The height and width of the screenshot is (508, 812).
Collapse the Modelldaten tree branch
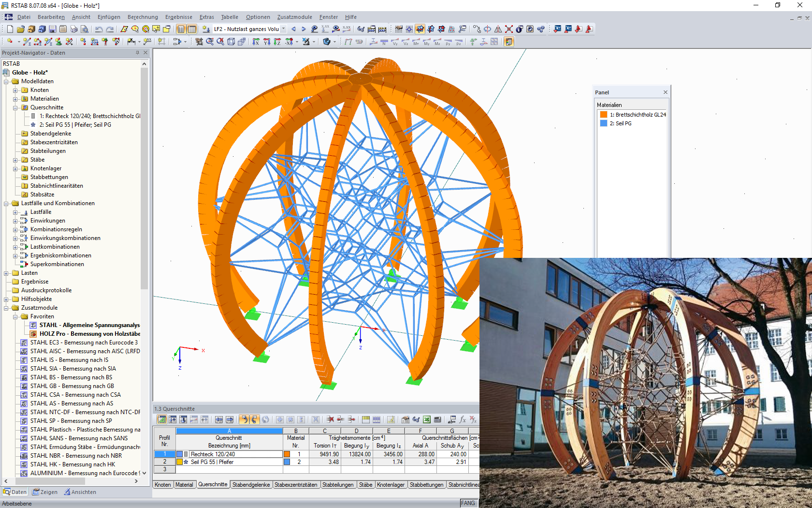click(x=6, y=81)
